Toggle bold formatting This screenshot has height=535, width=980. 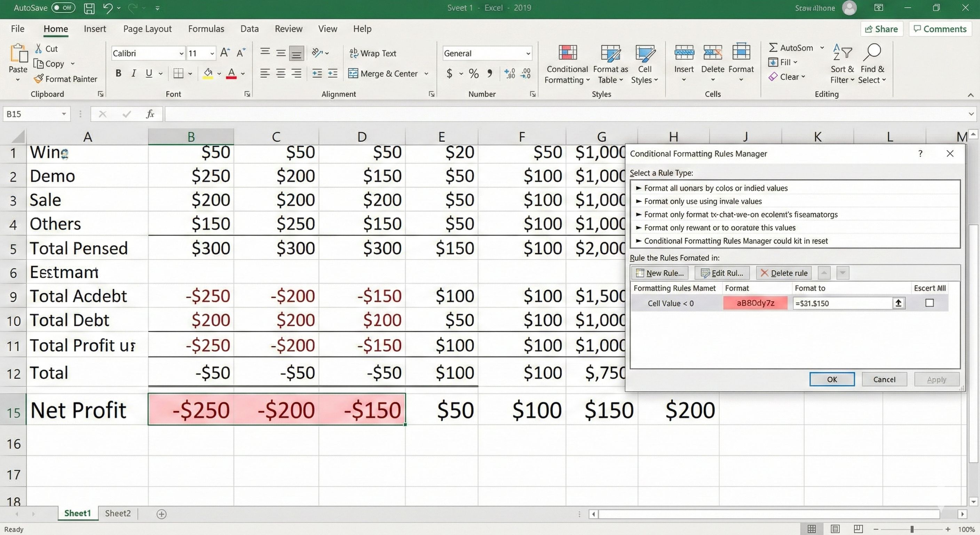point(118,73)
